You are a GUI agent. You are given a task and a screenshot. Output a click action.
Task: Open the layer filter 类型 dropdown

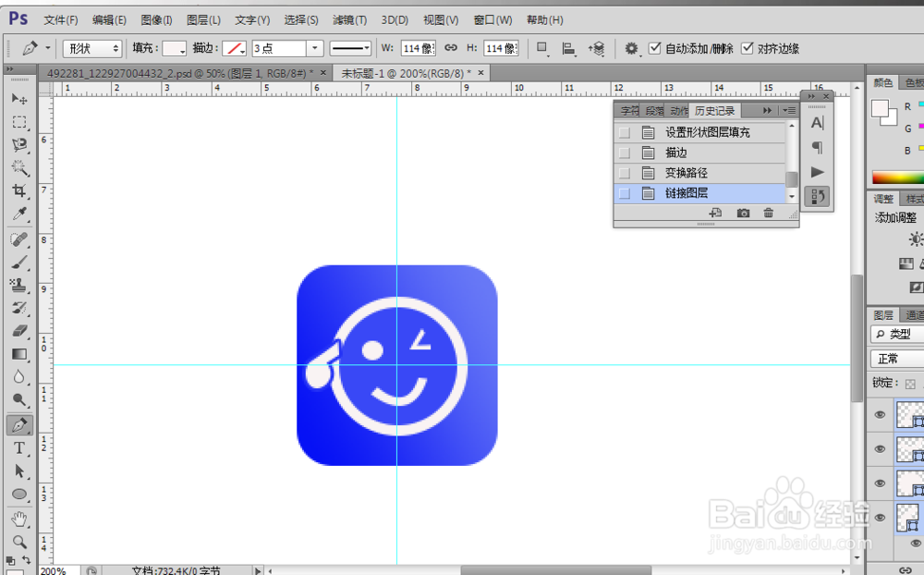coord(897,334)
